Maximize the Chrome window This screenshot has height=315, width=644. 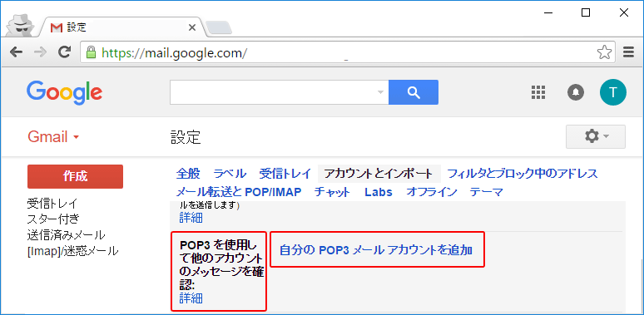[x=586, y=12]
